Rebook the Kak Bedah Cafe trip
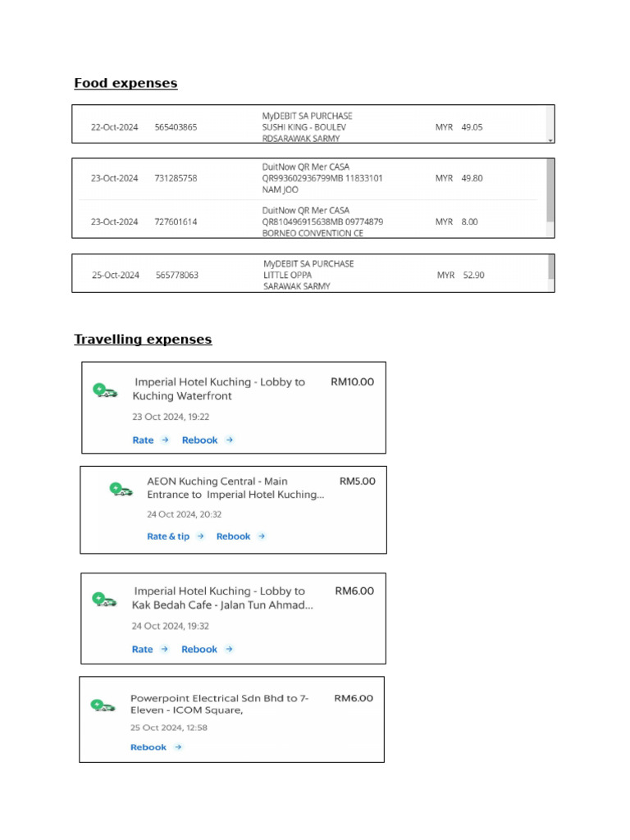This screenshot has width=630, height=840. 199,650
